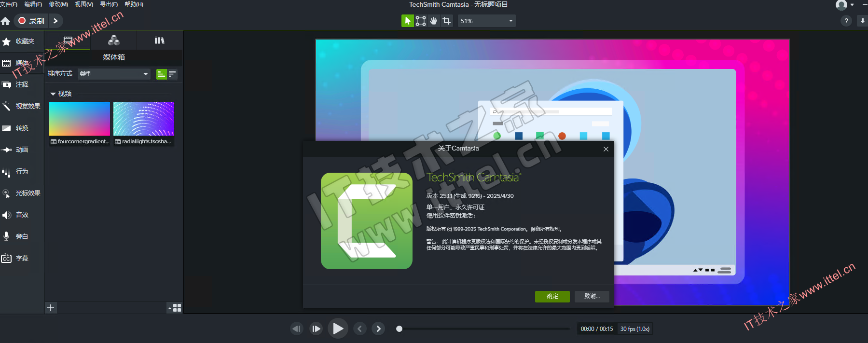Click the version text 版本 25.1.1

(470, 196)
